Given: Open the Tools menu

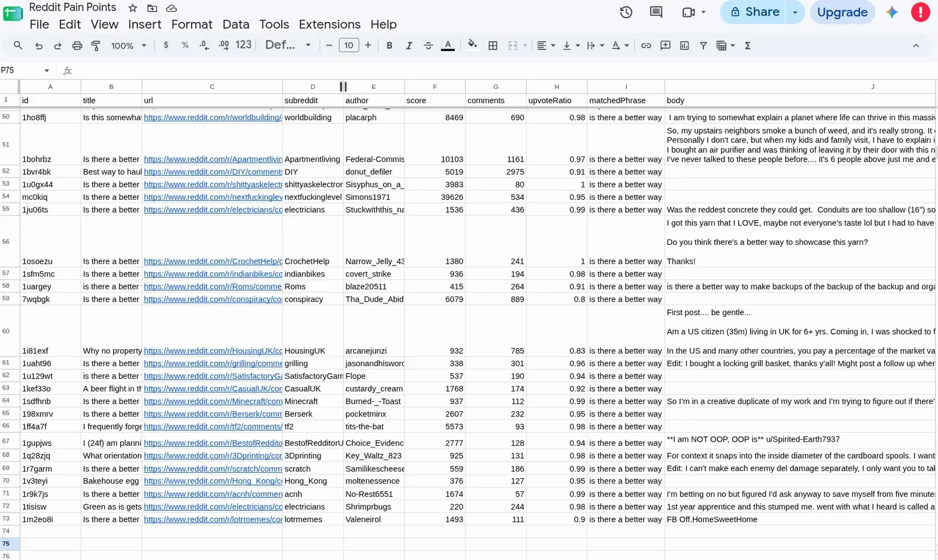Looking at the screenshot, I should pyautogui.click(x=274, y=25).
